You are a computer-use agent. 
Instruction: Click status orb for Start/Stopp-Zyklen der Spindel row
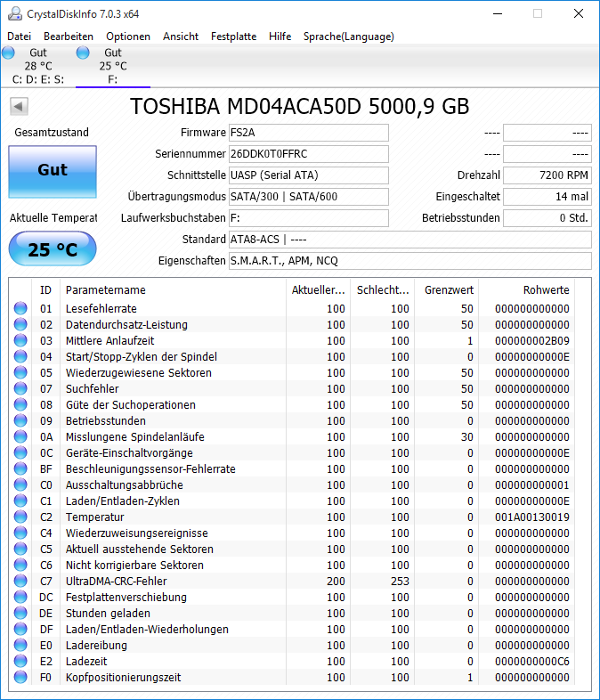point(20,357)
